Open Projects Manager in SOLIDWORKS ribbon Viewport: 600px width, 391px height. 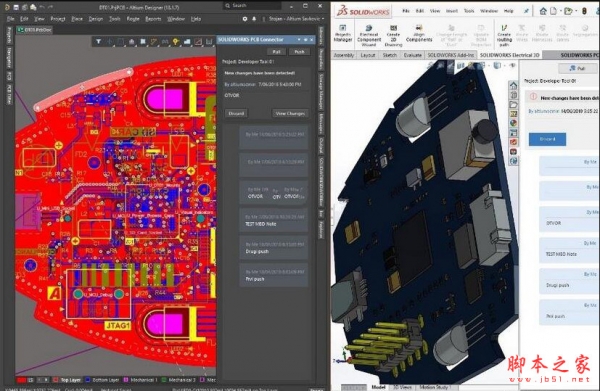click(342, 33)
